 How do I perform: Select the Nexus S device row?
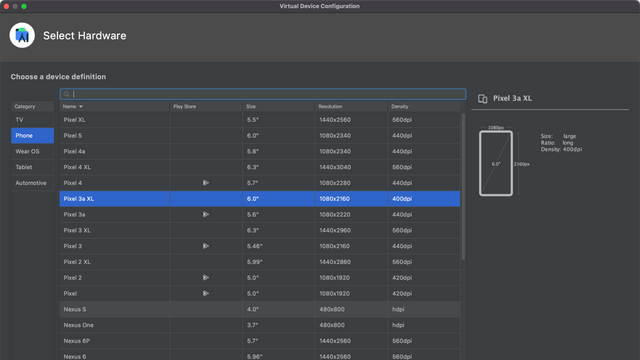click(x=260, y=309)
